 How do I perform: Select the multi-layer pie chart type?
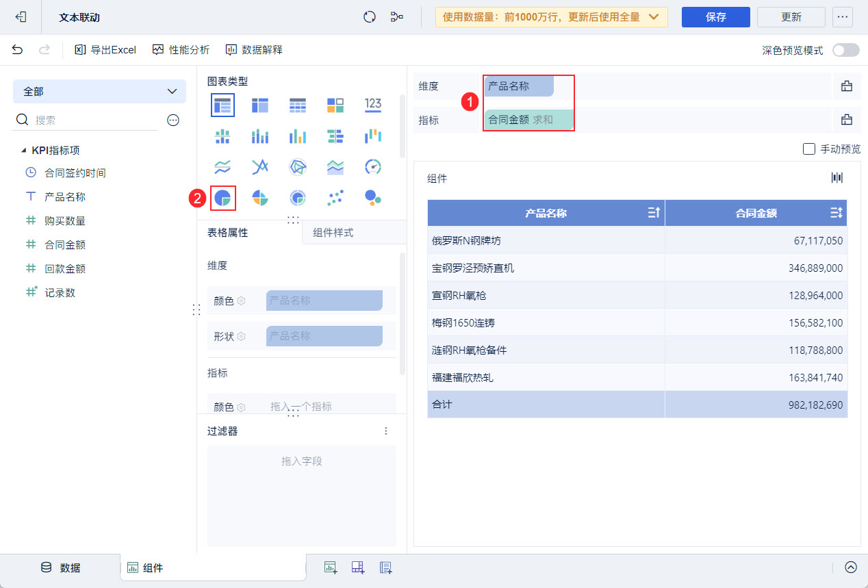[298, 198]
